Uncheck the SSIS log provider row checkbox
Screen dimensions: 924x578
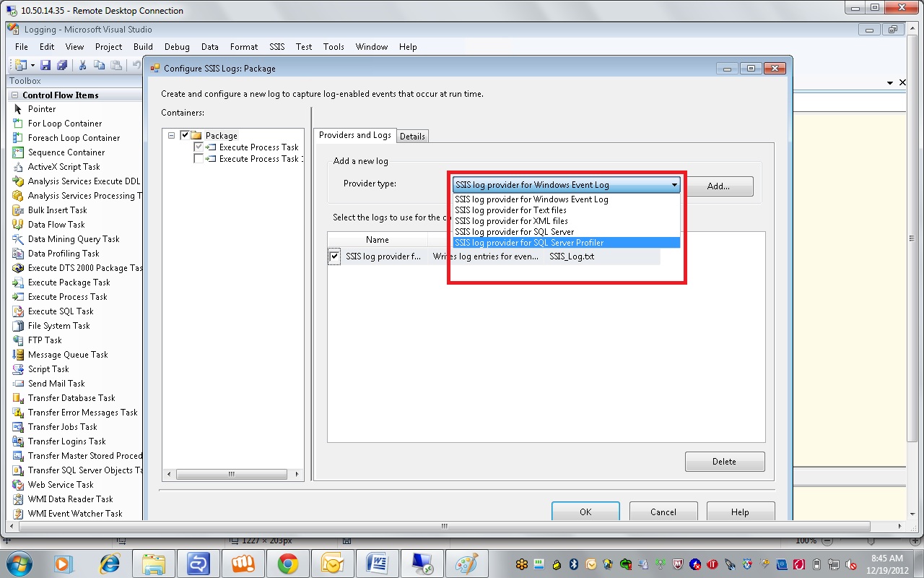(x=334, y=256)
